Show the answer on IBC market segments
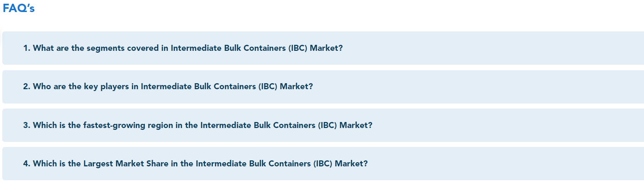 pos(323,48)
